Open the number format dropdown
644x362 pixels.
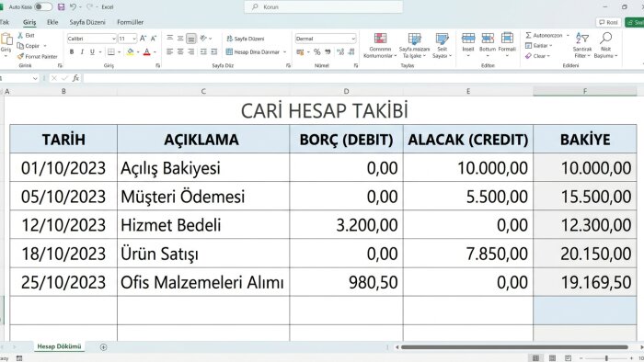[353, 39]
